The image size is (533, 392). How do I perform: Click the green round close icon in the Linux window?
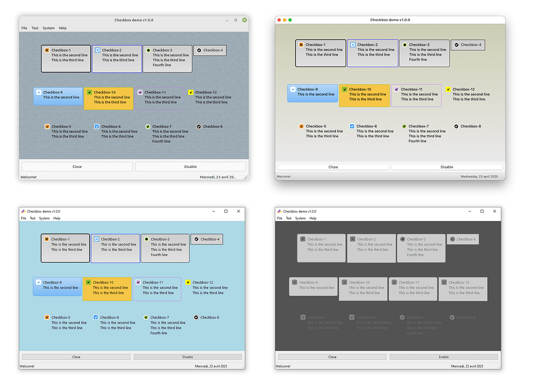point(245,20)
